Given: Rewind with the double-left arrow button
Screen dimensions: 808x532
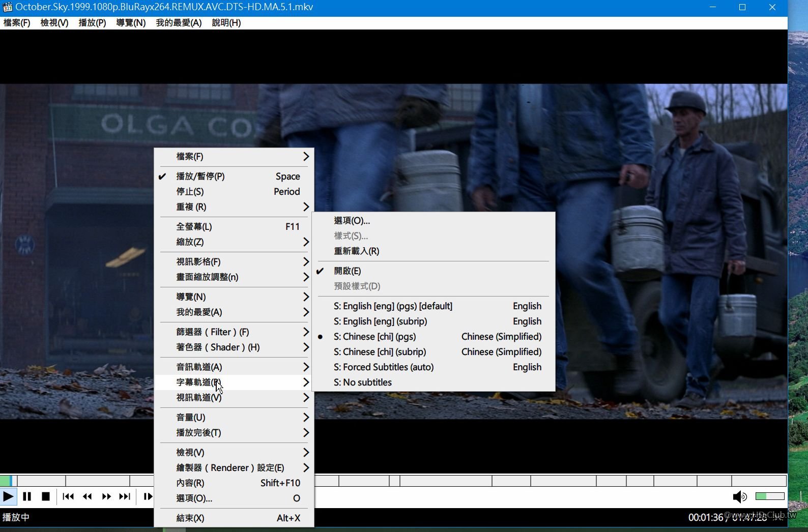Looking at the screenshot, I should [x=87, y=496].
